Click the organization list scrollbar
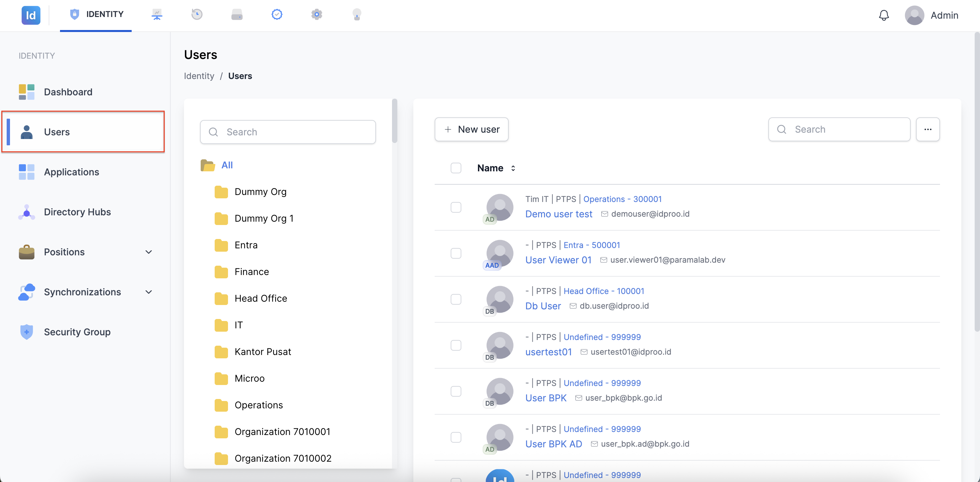Image resolution: width=980 pixels, height=482 pixels. click(x=395, y=121)
